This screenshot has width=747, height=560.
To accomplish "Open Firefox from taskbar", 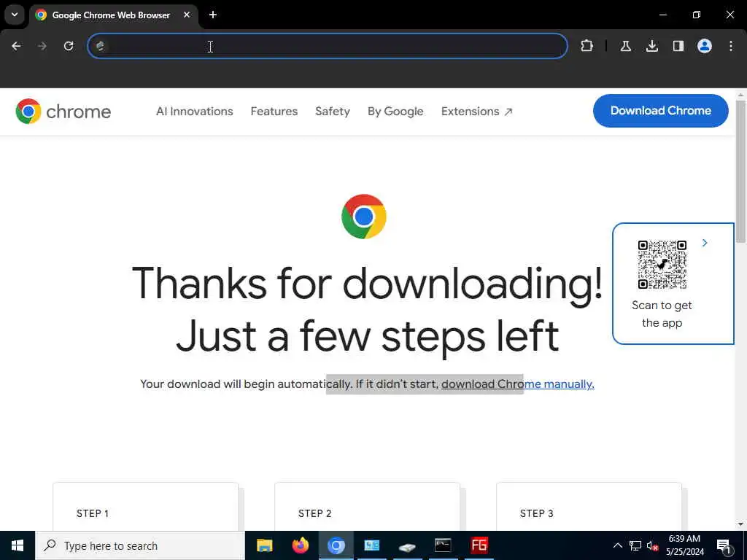I will click(x=300, y=545).
